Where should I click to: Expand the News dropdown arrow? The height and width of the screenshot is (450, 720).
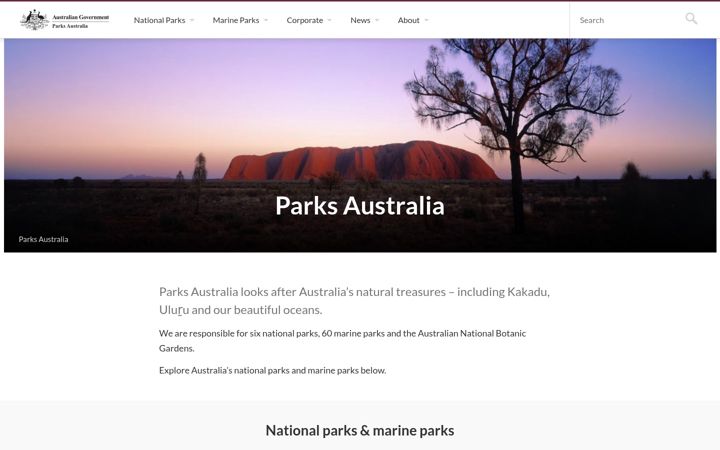[x=377, y=20]
